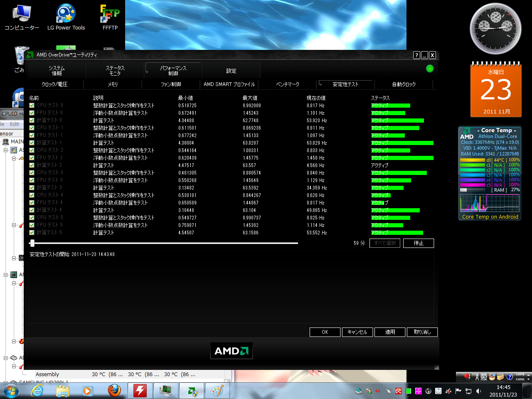Open Paint from the taskbar

(x=217, y=391)
